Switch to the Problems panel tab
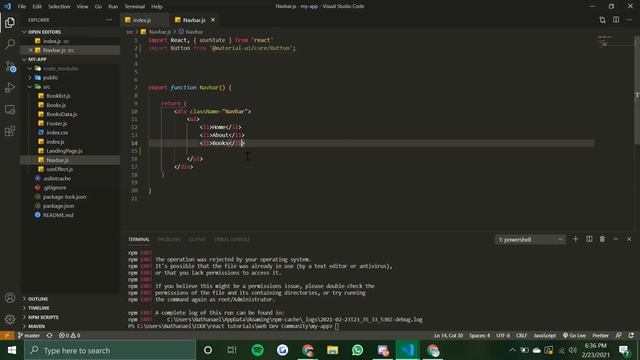The width and height of the screenshot is (640, 360). (x=169, y=239)
